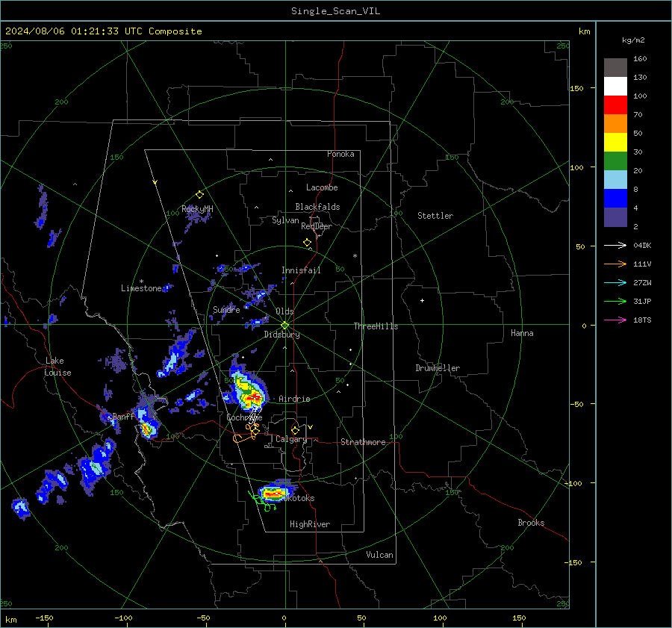Select the green 20-30 legend color
672x628 pixels.
point(615,161)
